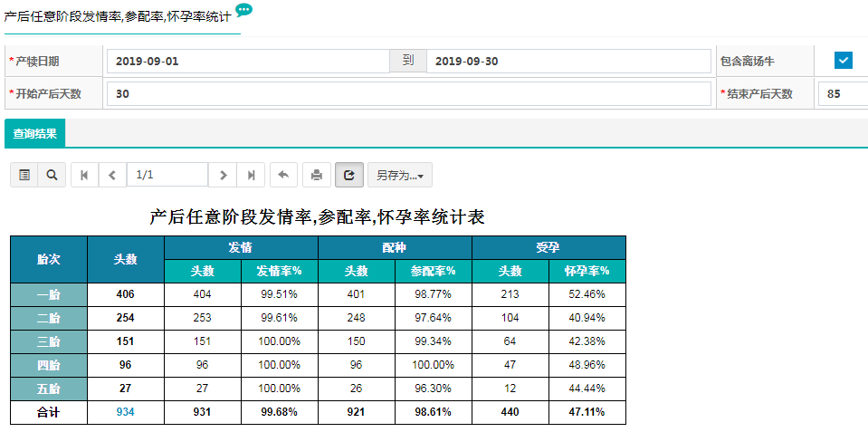The image size is (868, 432).
Task: Go to previous report page
Action: coord(112,175)
